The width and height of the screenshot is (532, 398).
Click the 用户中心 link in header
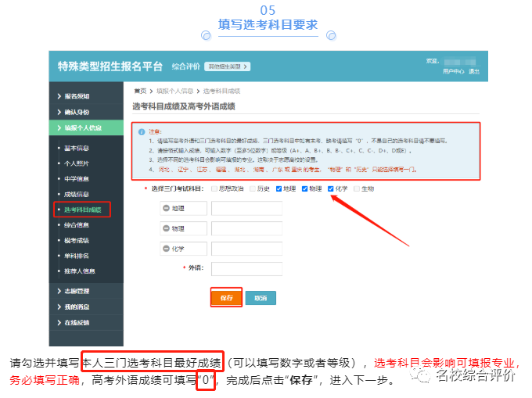[x=453, y=71]
